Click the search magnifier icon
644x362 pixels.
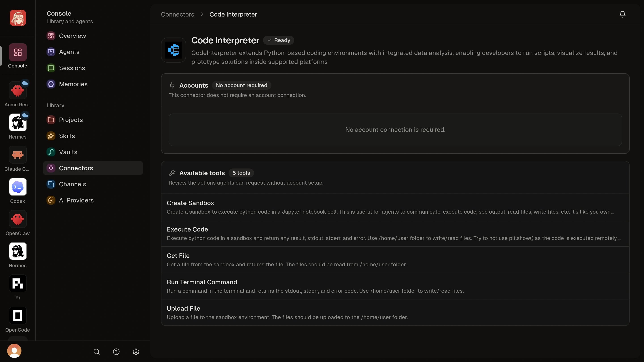point(97,351)
